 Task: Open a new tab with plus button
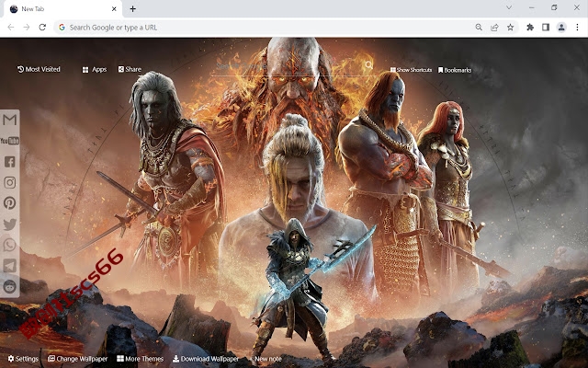132,8
